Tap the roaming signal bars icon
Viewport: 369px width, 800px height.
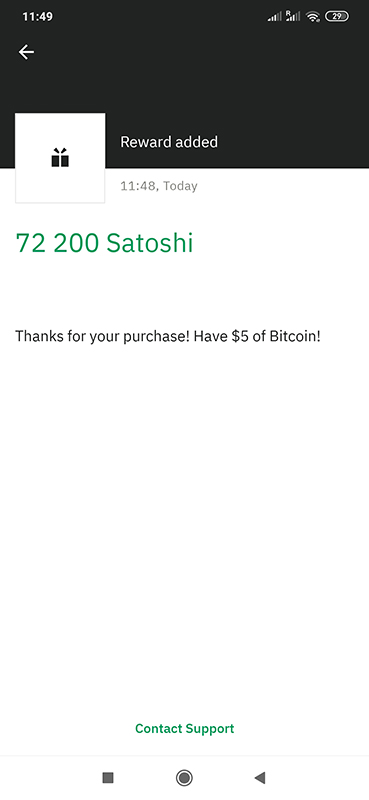coord(293,16)
